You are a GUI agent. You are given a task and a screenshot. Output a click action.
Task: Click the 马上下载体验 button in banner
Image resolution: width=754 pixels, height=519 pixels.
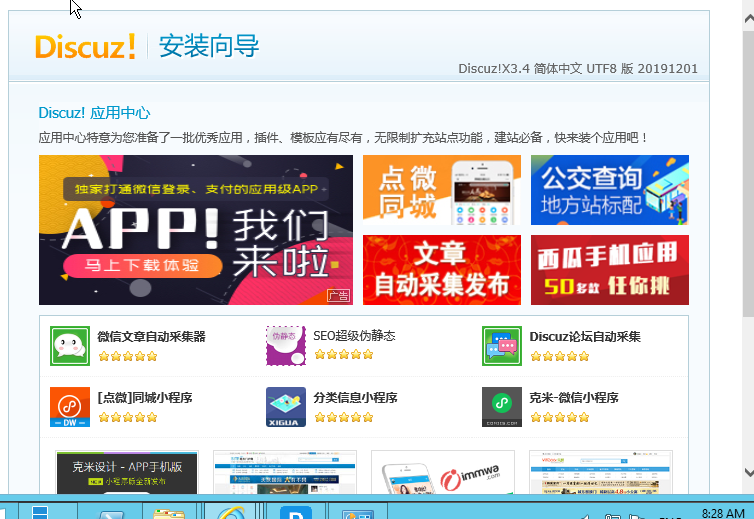(x=142, y=266)
